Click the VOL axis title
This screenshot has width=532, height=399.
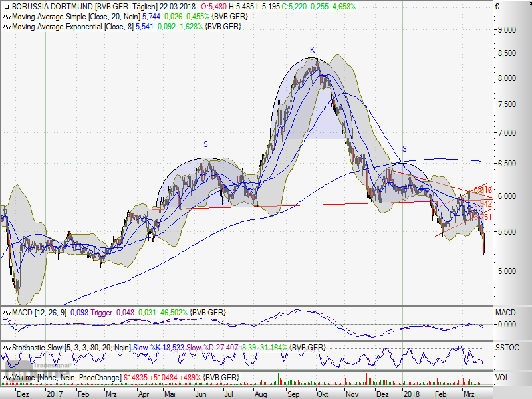pos(503,378)
